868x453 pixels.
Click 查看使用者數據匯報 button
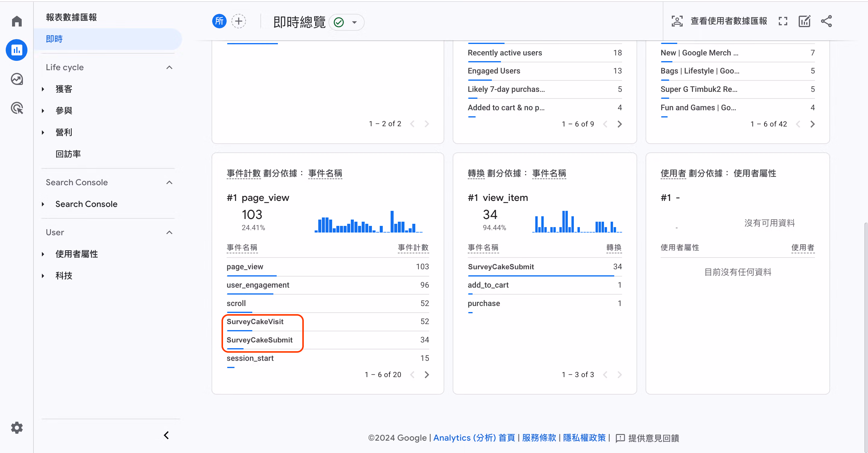click(728, 21)
